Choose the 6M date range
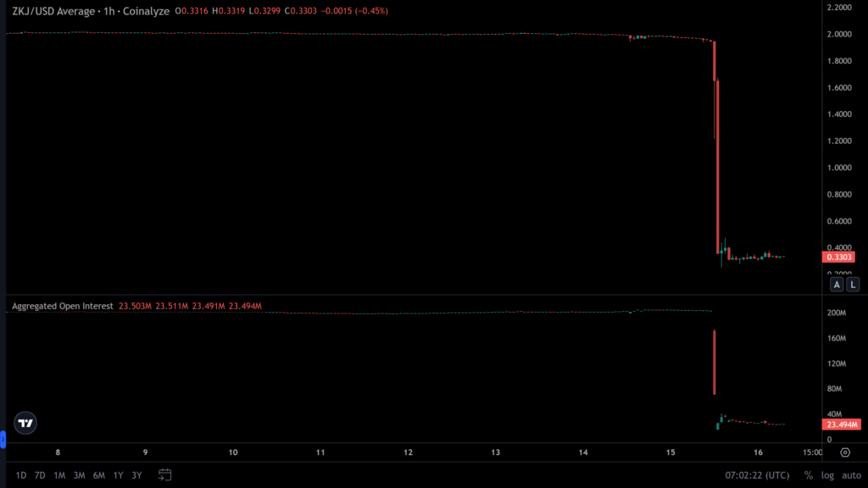Viewport: 868px width, 488px height. pyautogui.click(x=99, y=475)
